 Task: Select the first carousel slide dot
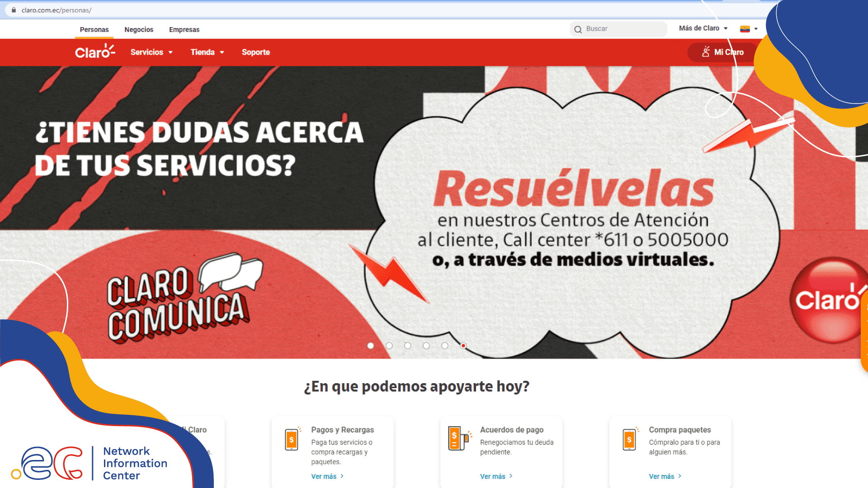371,346
